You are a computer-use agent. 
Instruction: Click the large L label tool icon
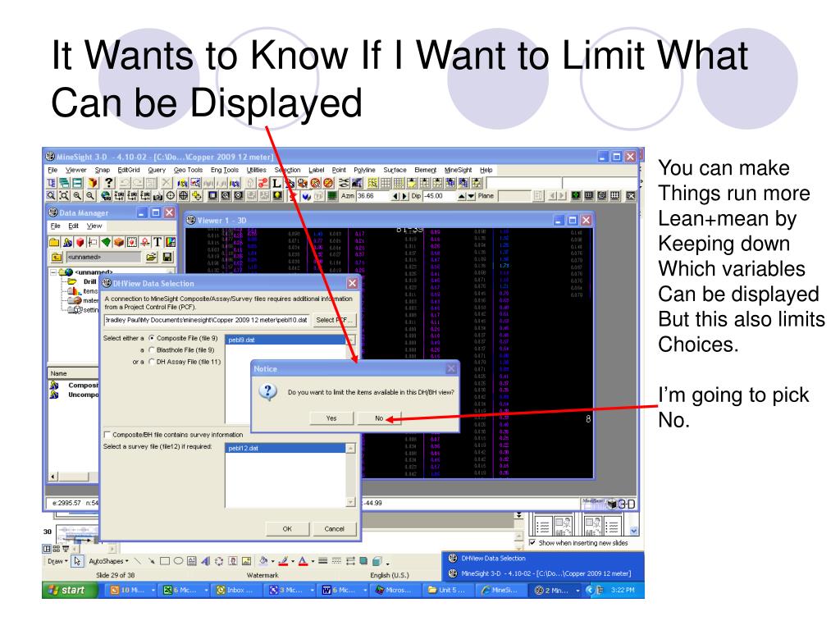(276, 183)
